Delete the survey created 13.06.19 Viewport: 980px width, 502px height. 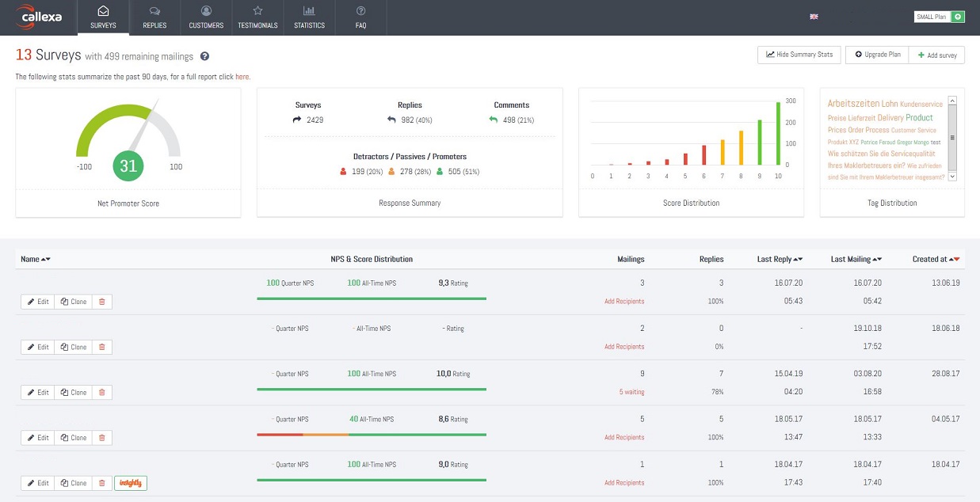(102, 302)
